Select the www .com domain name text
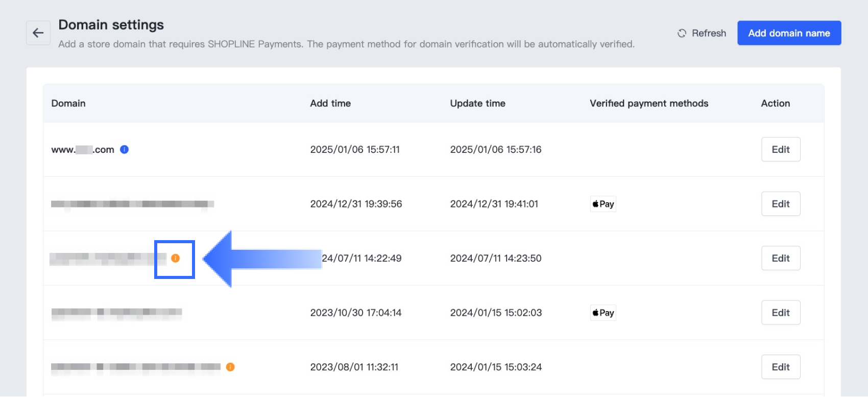Image resolution: width=868 pixels, height=397 pixels. tap(83, 150)
